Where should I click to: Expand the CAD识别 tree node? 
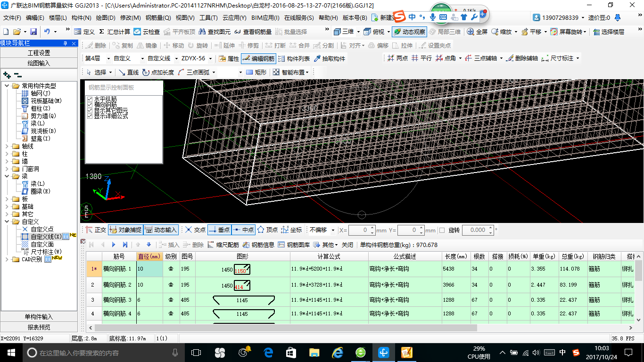(x=7, y=259)
